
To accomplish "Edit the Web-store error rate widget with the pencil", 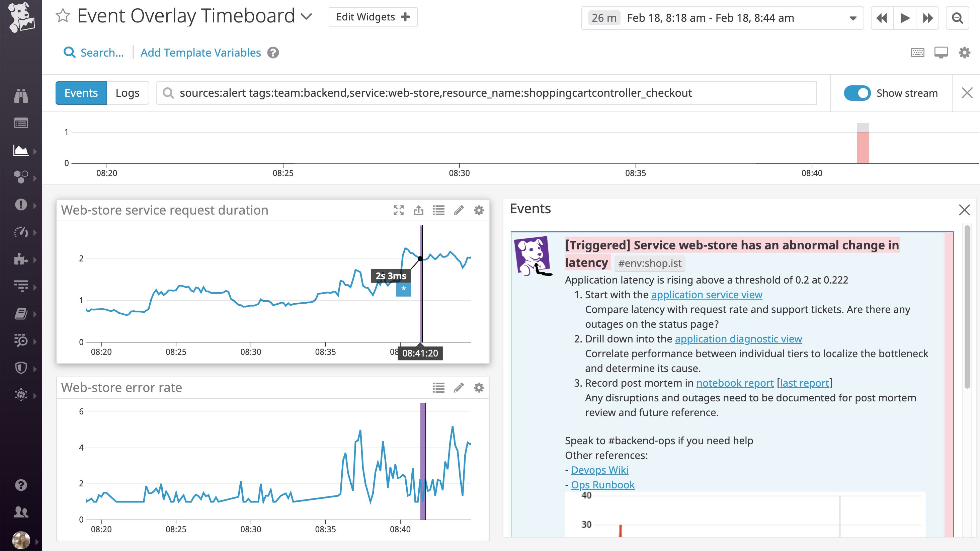I will click(x=459, y=387).
